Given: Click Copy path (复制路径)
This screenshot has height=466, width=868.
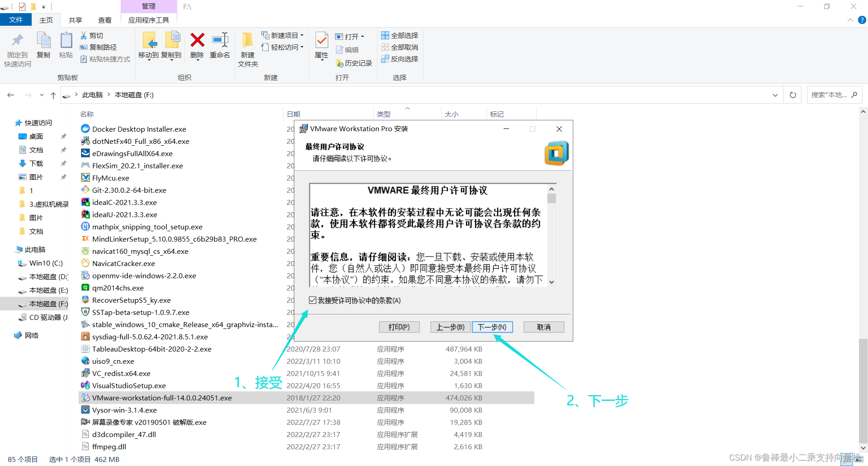Looking at the screenshot, I should tap(98, 47).
